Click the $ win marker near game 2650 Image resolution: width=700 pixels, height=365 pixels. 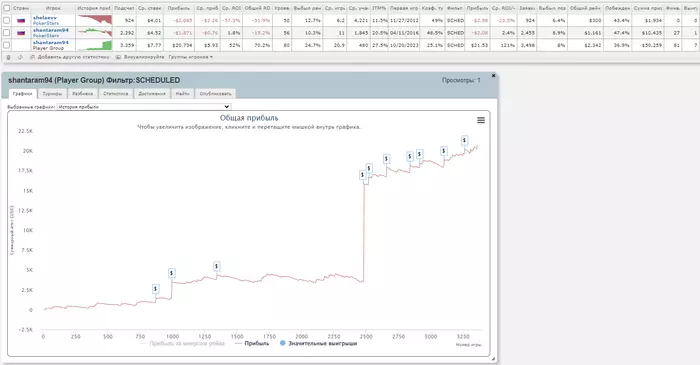[386, 159]
